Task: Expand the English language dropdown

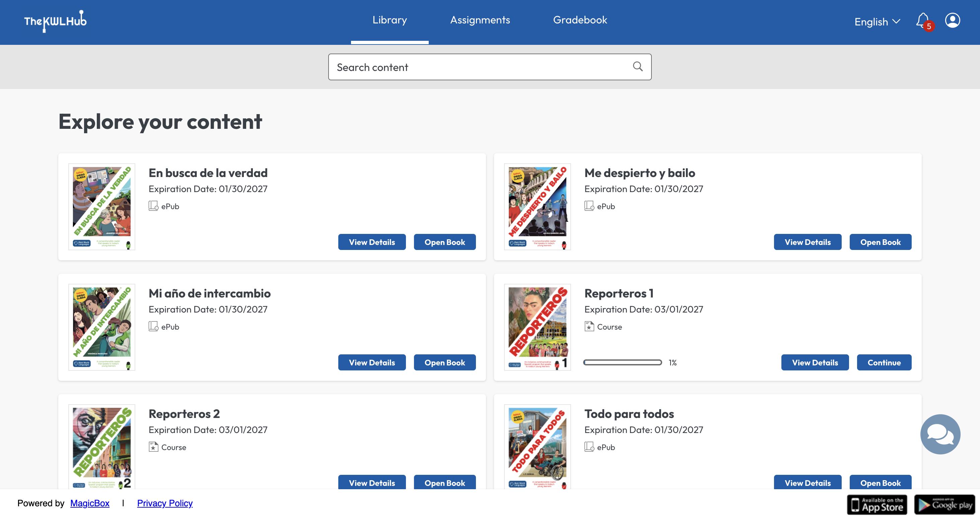Action: coord(877,22)
